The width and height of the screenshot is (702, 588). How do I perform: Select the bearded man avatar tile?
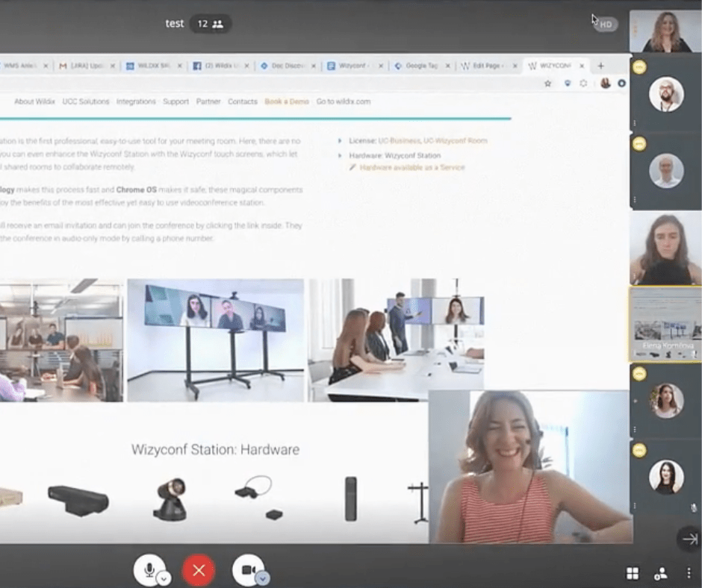666,94
